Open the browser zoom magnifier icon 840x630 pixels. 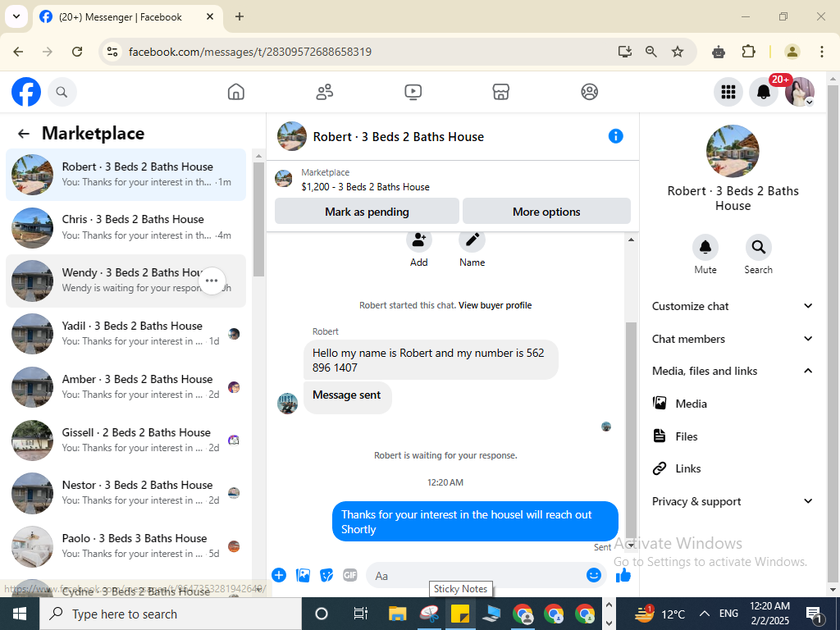tap(651, 52)
